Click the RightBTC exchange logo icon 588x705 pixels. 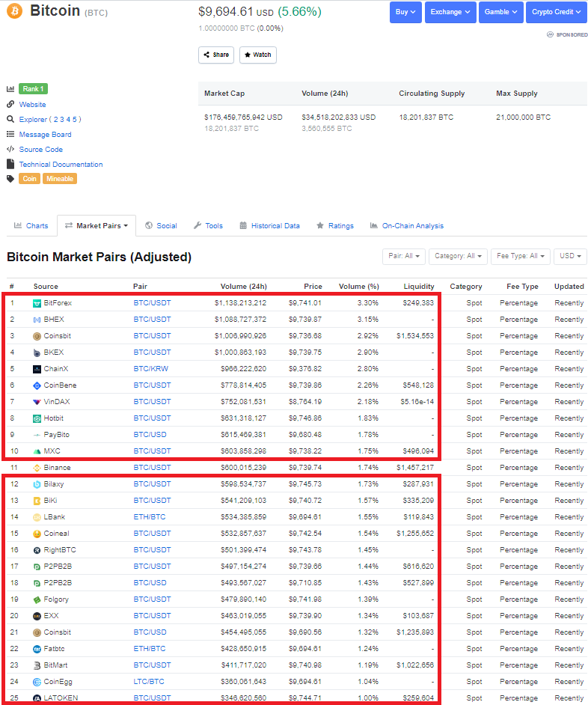pyautogui.click(x=37, y=550)
